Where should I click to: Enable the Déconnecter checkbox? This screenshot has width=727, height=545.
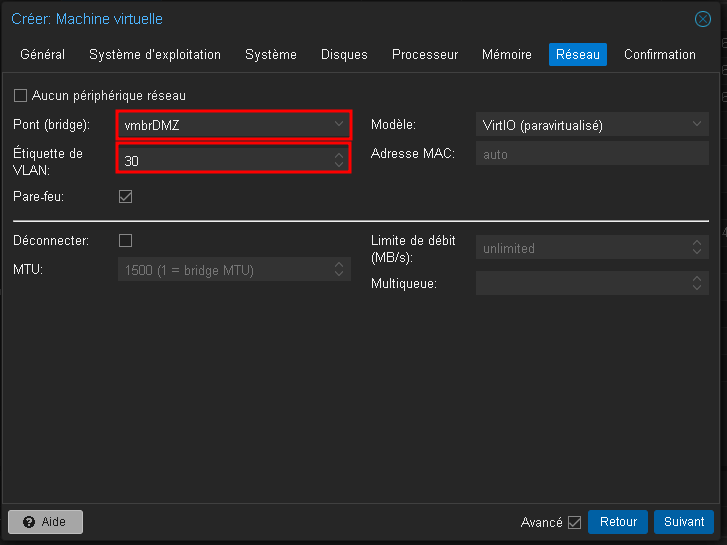[x=125, y=241]
